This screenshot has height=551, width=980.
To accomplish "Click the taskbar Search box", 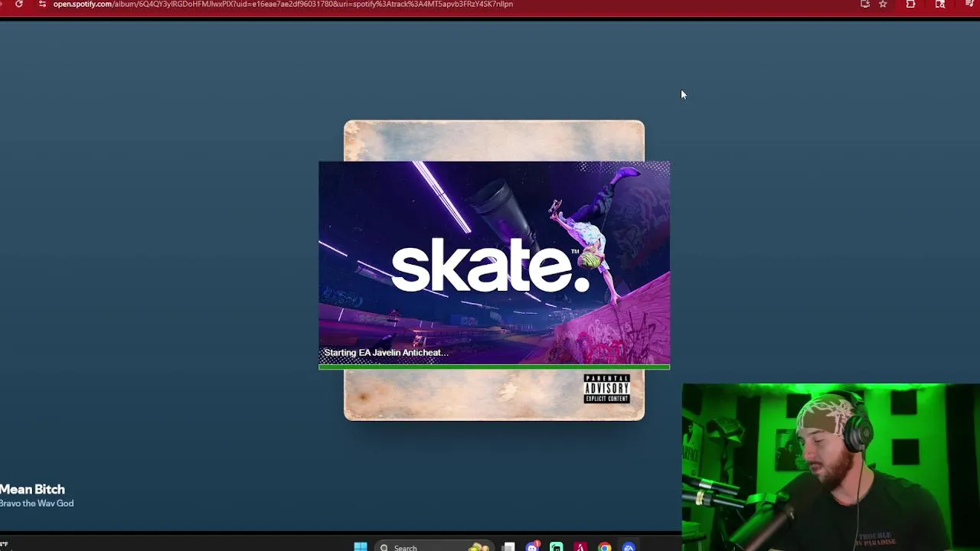I will [433, 546].
